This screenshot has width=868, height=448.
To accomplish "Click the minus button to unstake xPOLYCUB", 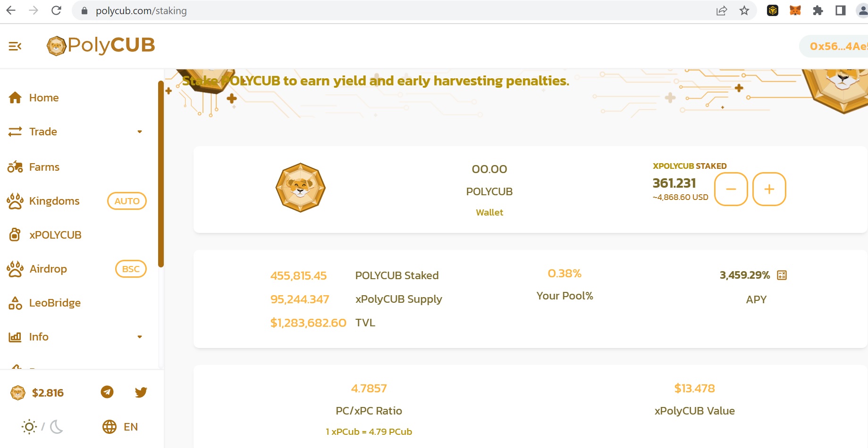I will pyautogui.click(x=731, y=189).
